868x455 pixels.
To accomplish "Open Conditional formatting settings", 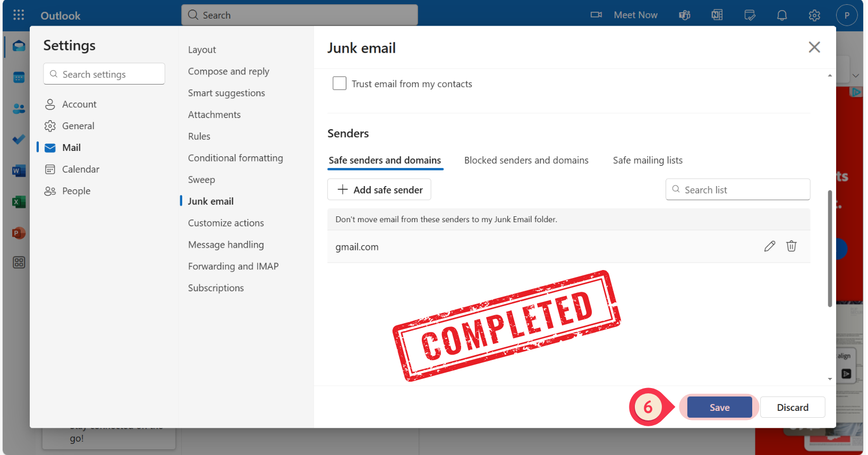I will (235, 158).
